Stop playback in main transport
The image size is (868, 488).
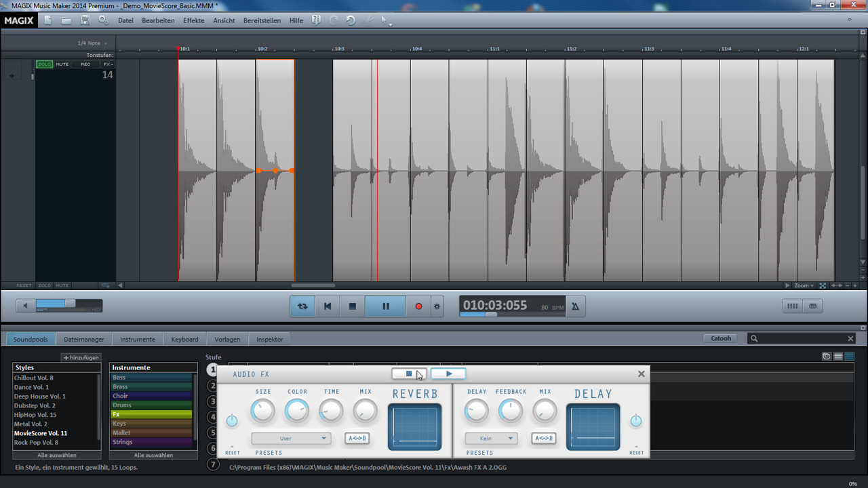[x=353, y=306]
